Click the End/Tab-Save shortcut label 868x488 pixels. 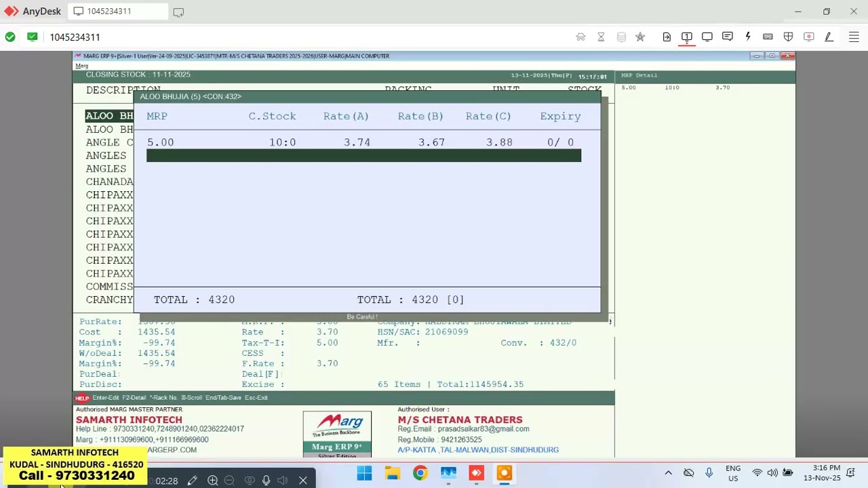[223, 398]
